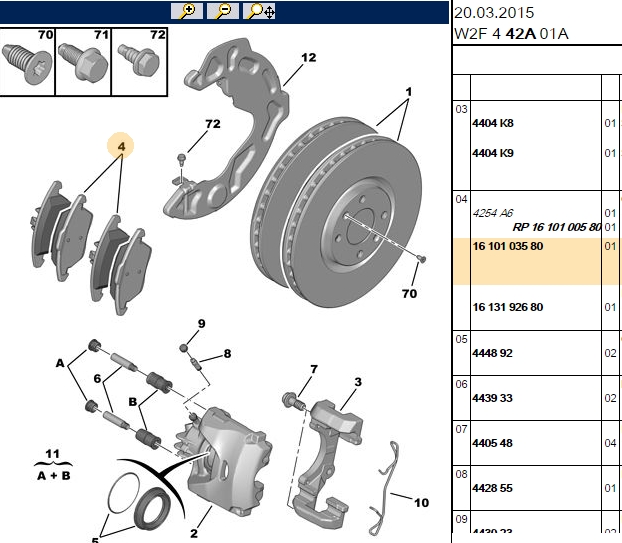Viewport: 622px width, 543px height.
Task: Select part number 4404 K8
Action: coord(493,123)
